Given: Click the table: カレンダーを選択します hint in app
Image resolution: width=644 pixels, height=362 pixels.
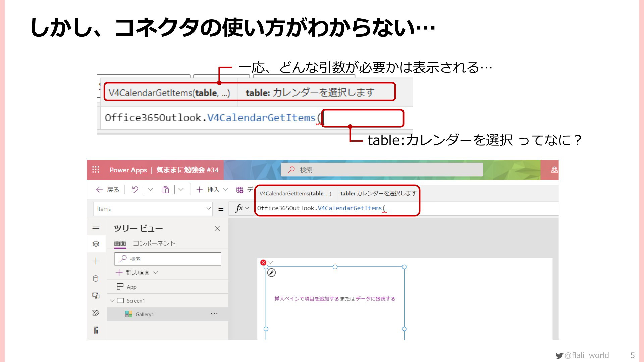Looking at the screenshot, I should [x=378, y=193].
